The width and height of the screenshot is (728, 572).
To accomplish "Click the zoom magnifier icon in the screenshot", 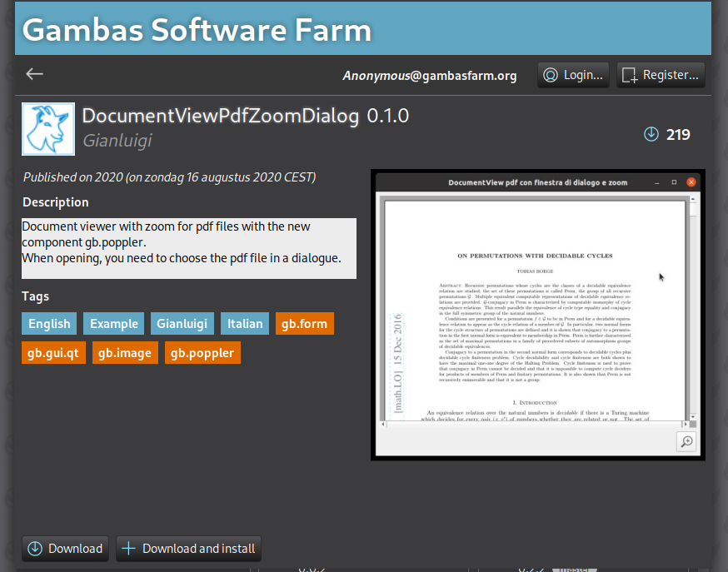I will coord(686,441).
